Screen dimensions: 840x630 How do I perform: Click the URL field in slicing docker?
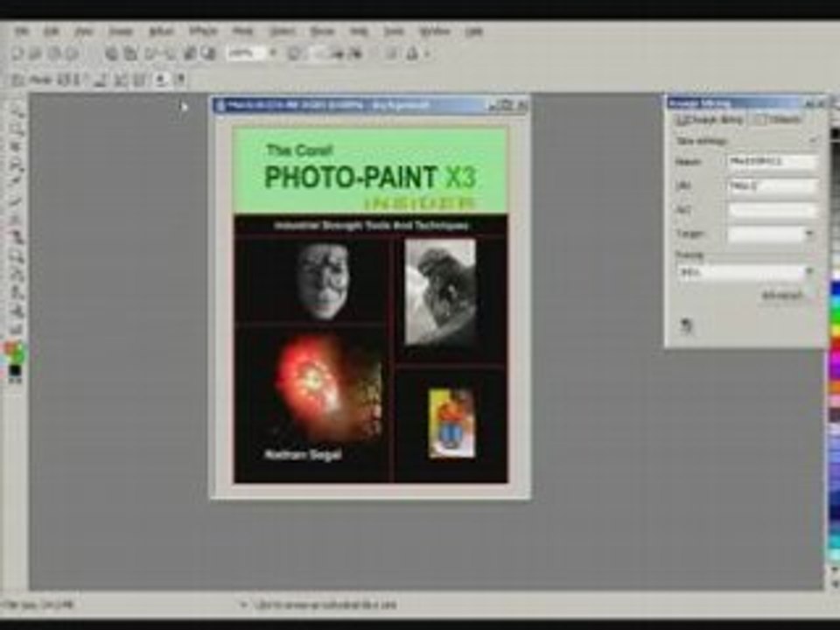(773, 185)
